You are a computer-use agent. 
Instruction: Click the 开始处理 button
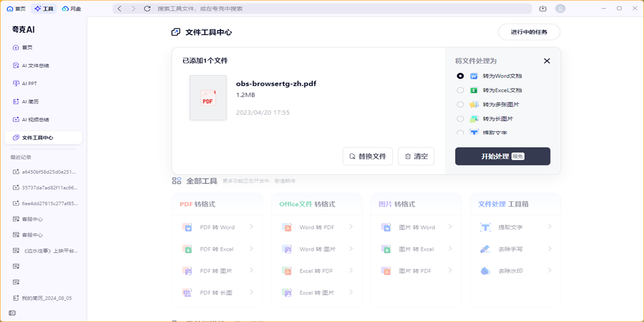tap(502, 156)
